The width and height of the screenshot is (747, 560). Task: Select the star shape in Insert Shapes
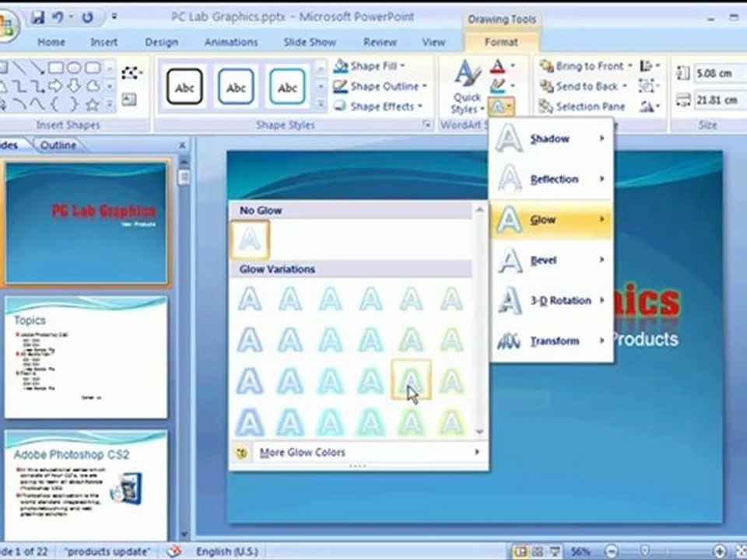(x=93, y=104)
